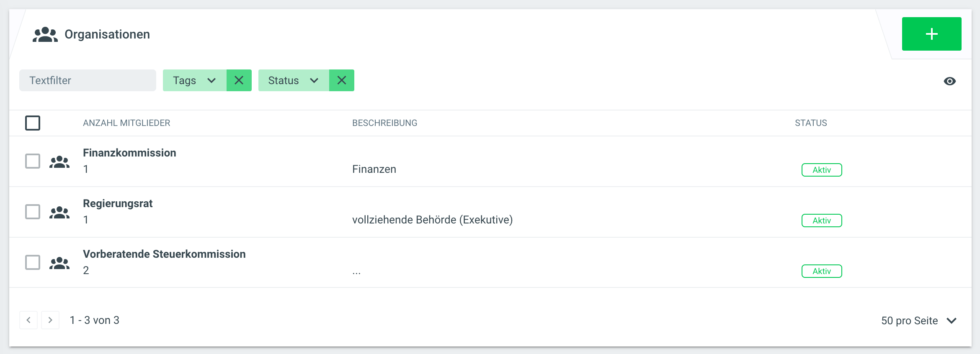Go to next page arrow

tap(50, 320)
